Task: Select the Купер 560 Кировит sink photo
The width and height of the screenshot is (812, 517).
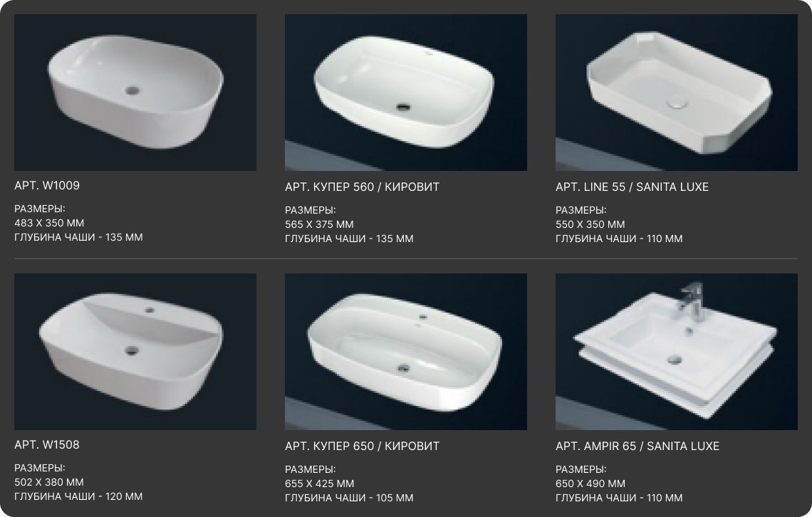Action: (406, 93)
